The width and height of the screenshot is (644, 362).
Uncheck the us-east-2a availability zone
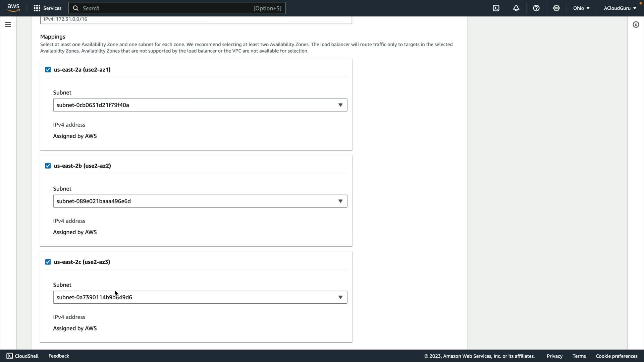[x=48, y=70]
